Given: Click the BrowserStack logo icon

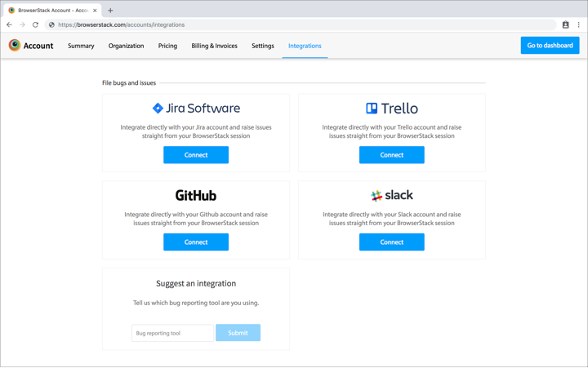Looking at the screenshot, I should tap(14, 46).
